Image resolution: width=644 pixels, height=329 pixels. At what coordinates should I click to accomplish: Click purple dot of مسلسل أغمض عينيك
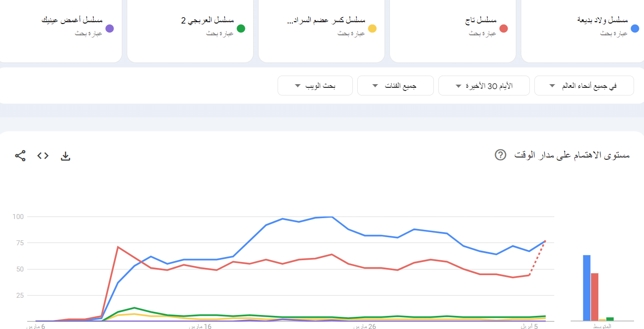click(x=110, y=29)
